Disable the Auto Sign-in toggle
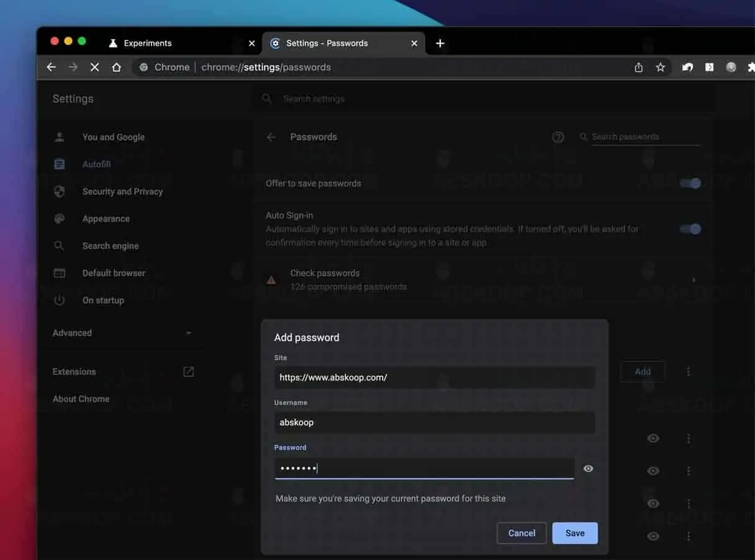The image size is (755, 560). point(690,229)
